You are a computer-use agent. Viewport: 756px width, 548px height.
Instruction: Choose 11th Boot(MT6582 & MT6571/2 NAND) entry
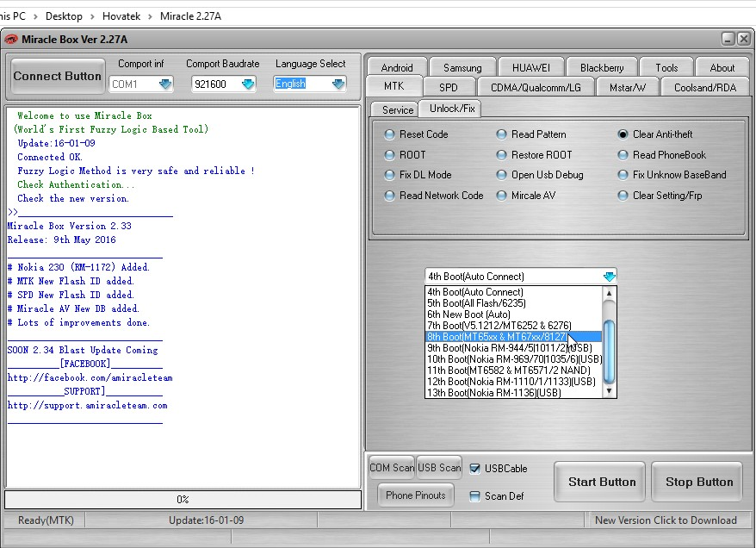coord(514,370)
